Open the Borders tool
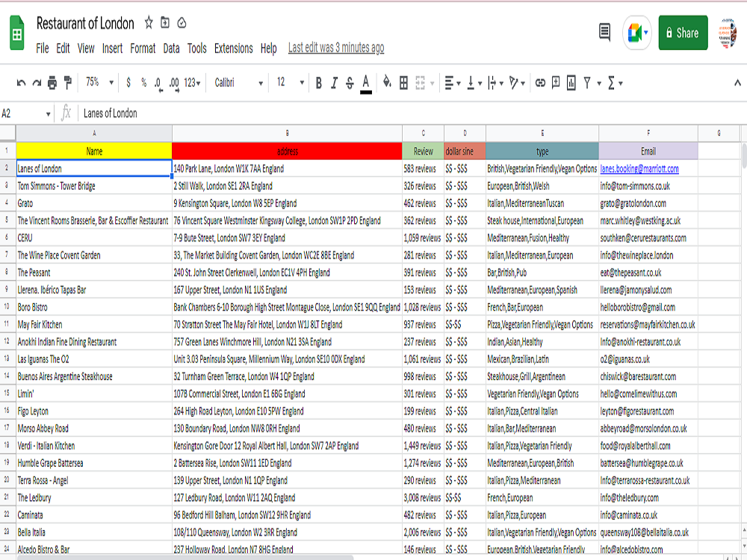Viewport: 747px width, 560px height. click(403, 84)
